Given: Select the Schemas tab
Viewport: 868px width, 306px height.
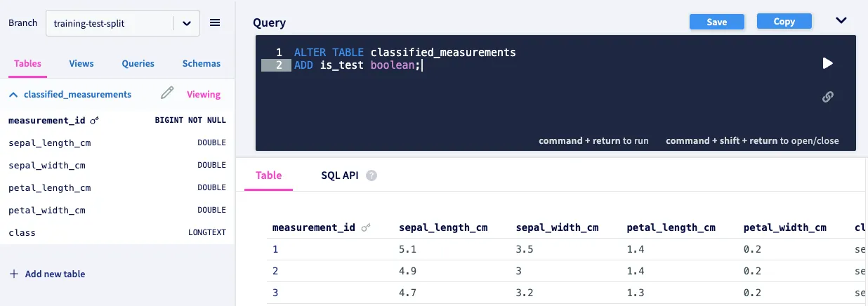Looking at the screenshot, I should [x=202, y=63].
